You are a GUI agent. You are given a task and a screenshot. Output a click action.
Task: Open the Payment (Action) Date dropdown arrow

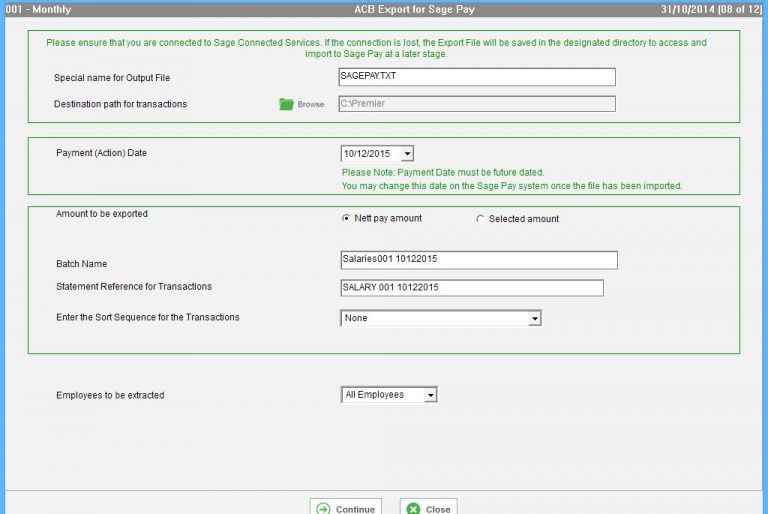[x=407, y=154]
